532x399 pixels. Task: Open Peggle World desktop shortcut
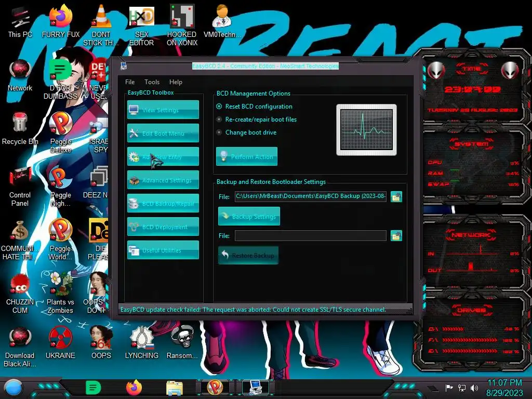tap(60, 240)
